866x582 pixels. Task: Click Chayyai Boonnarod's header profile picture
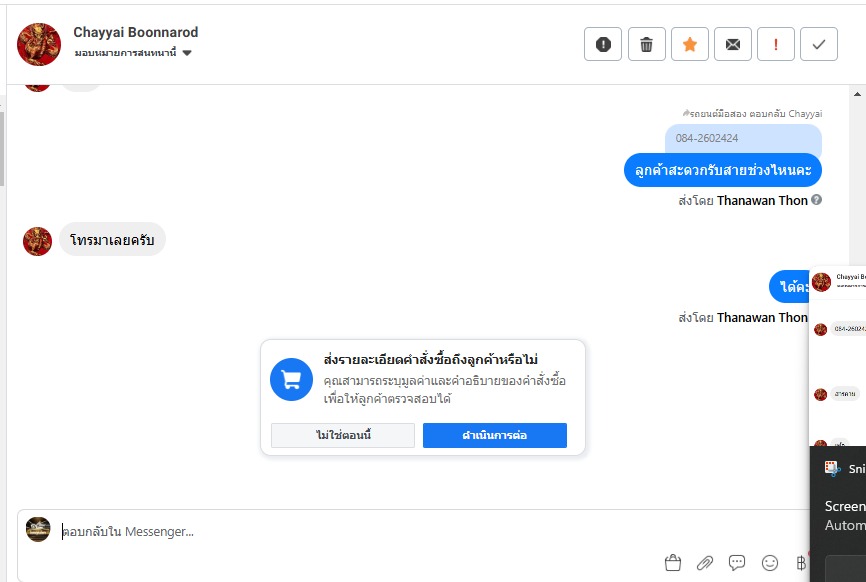tap(40, 44)
